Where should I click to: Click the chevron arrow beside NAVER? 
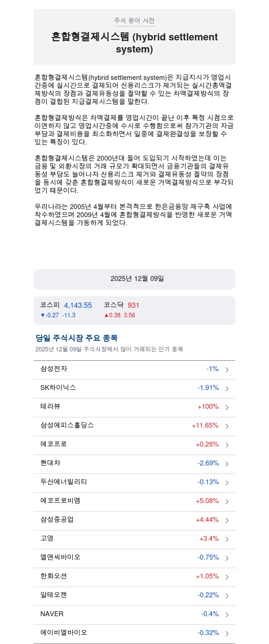pyautogui.click(x=227, y=615)
